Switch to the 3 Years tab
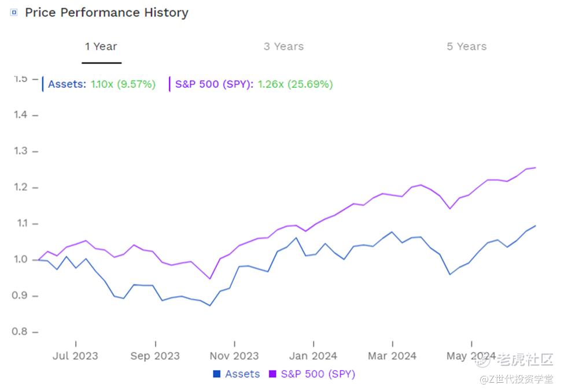The height and width of the screenshot is (392, 564). coord(283,47)
